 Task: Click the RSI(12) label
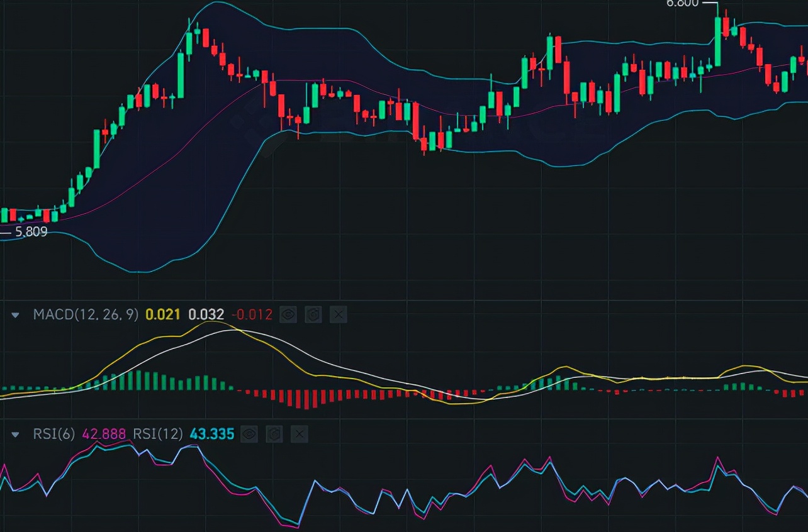[x=158, y=434]
